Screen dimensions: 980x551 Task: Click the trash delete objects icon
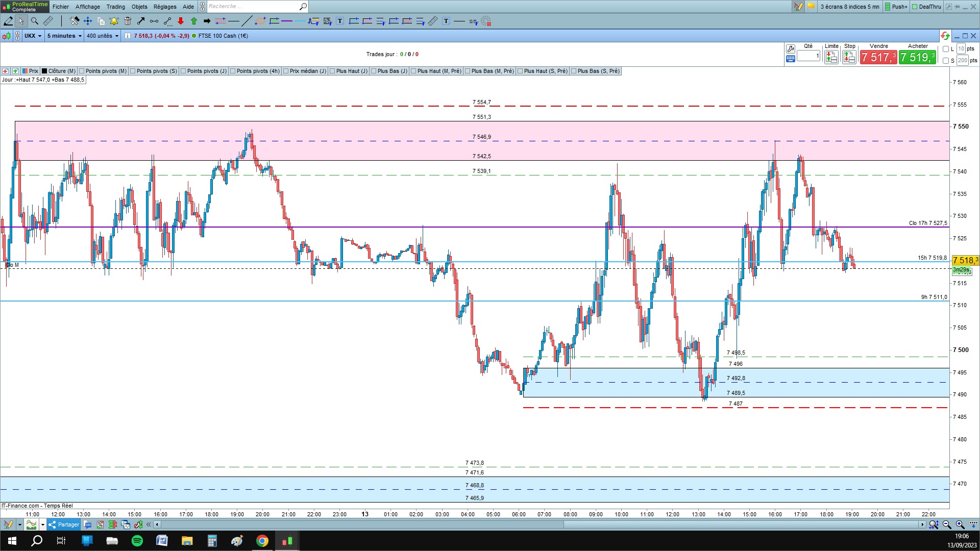(128, 21)
